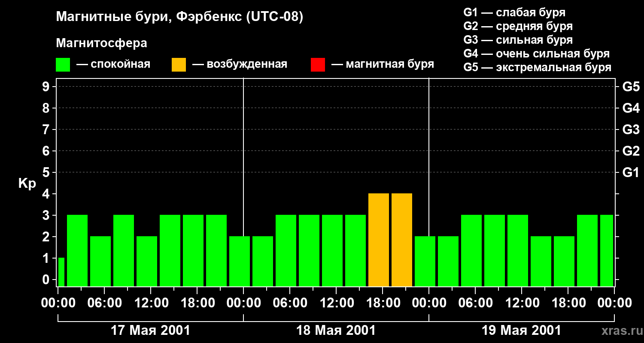Click the orange 'возбужденная' legend swatch
This screenshot has width=644, height=343.
[x=179, y=65]
